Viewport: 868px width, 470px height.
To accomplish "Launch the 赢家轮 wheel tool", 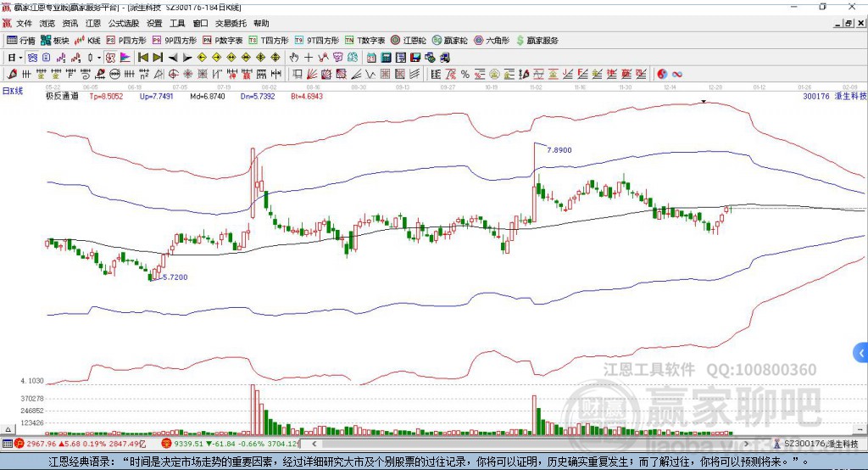I will (450, 41).
